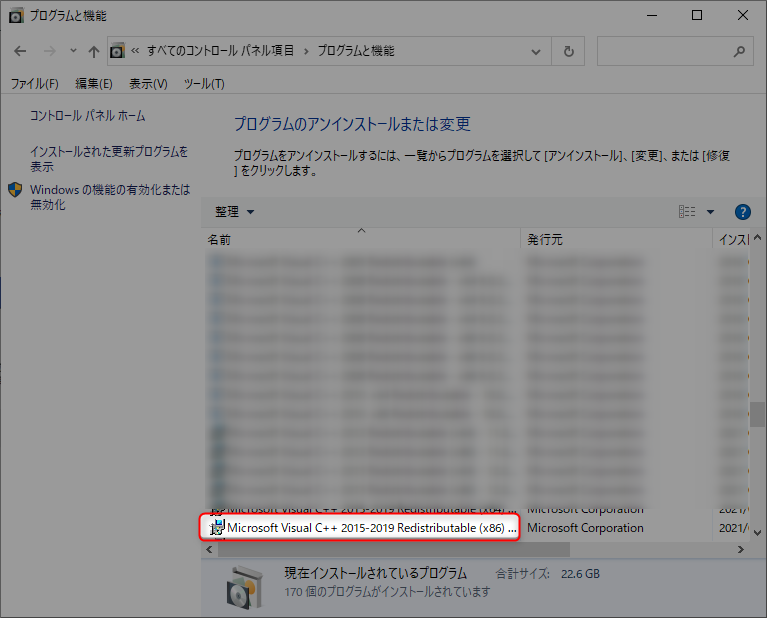Open the 表示(V) menu
The image size is (767, 618).
click(148, 84)
